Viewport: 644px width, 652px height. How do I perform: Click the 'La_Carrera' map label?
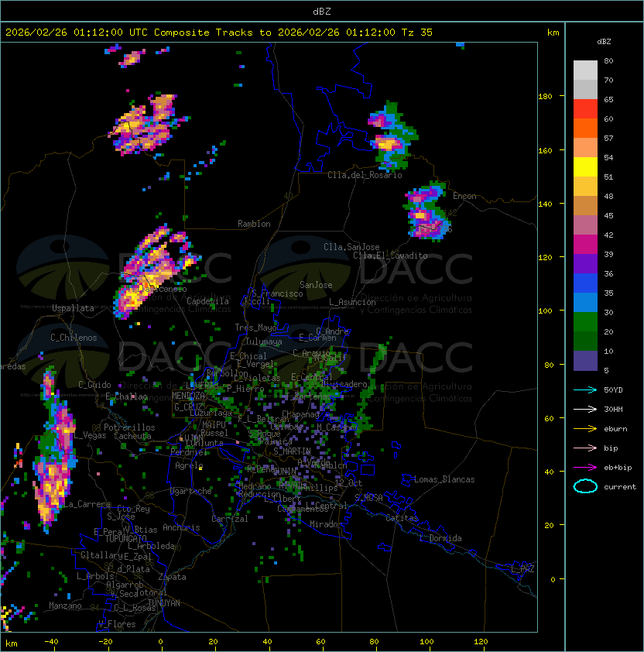[87, 504]
